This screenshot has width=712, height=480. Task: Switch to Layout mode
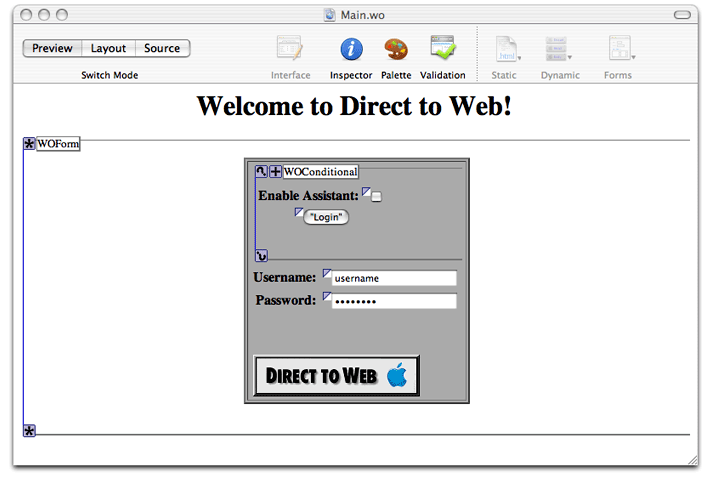tap(109, 48)
